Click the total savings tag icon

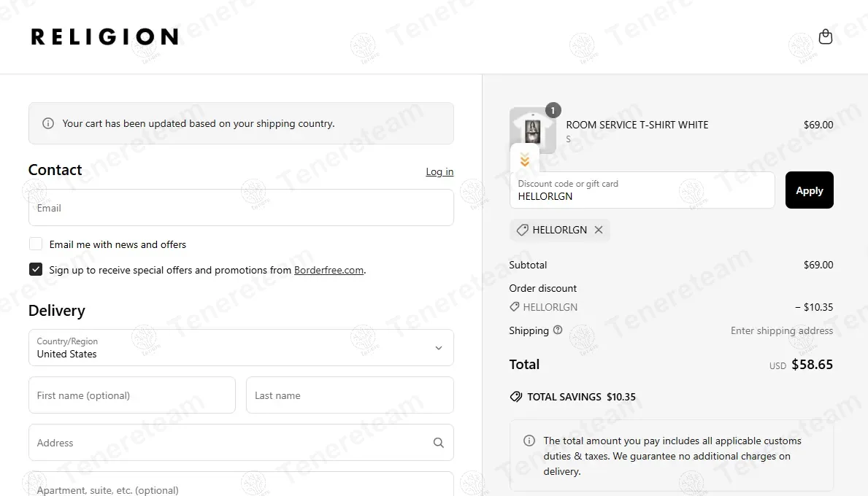(x=516, y=397)
